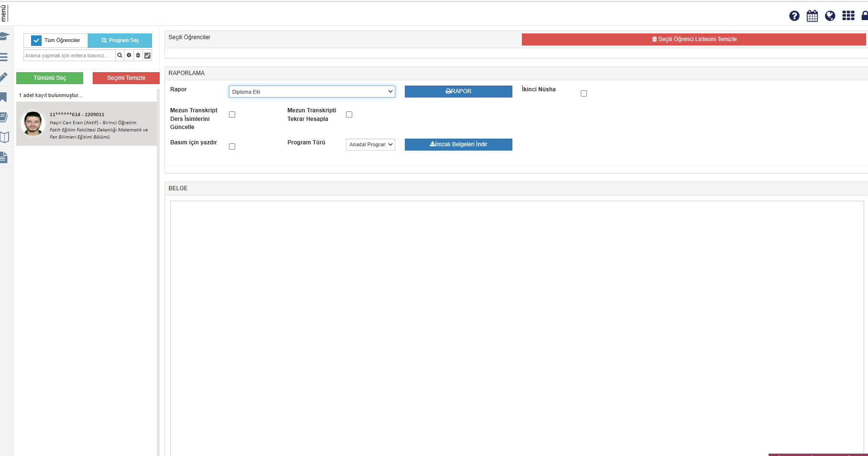Open the vertical menü tab
Viewport: 868px width, 456px height.
tap(4, 13)
